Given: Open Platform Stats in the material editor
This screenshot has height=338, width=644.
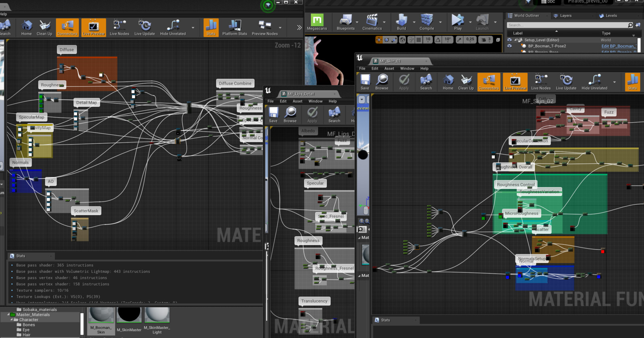Looking at the screenshot, I should (x=234, y=27).
